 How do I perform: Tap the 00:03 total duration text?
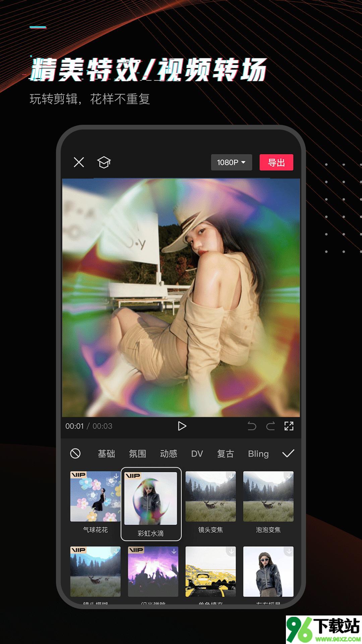(x=102, y=426)
